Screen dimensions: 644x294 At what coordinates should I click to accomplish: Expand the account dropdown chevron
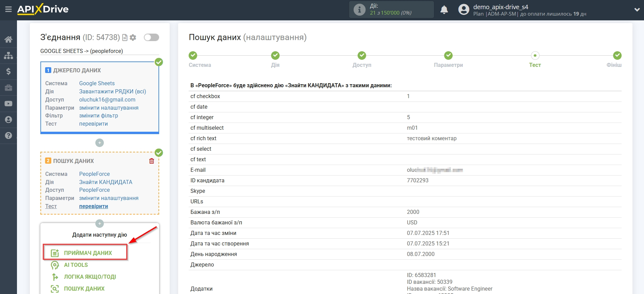[637, 10]
